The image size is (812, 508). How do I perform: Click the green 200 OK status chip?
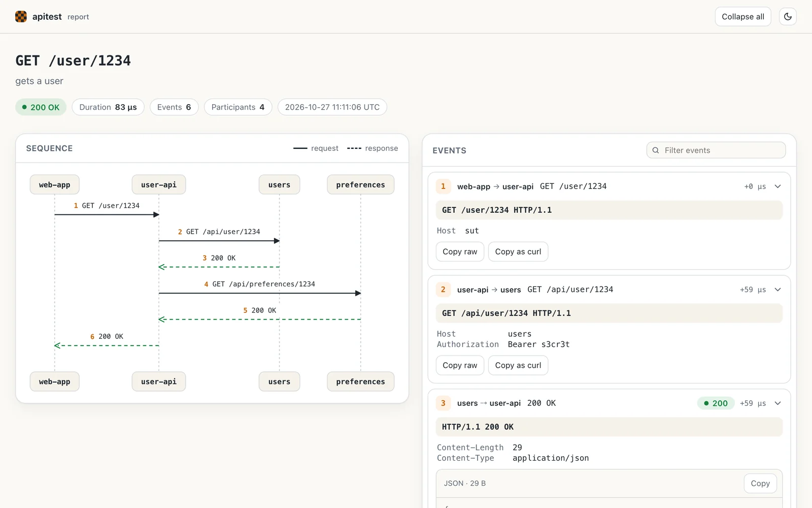[x=41, y=107]
